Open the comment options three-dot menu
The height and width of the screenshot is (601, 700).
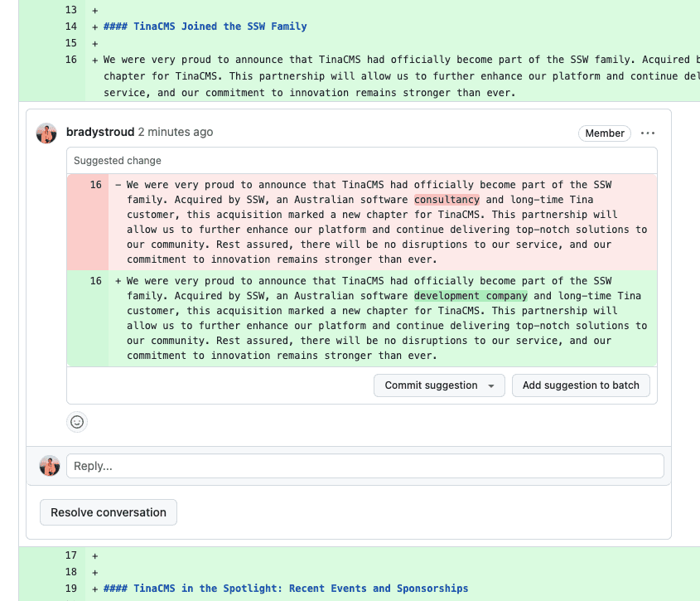click(648, 133)
